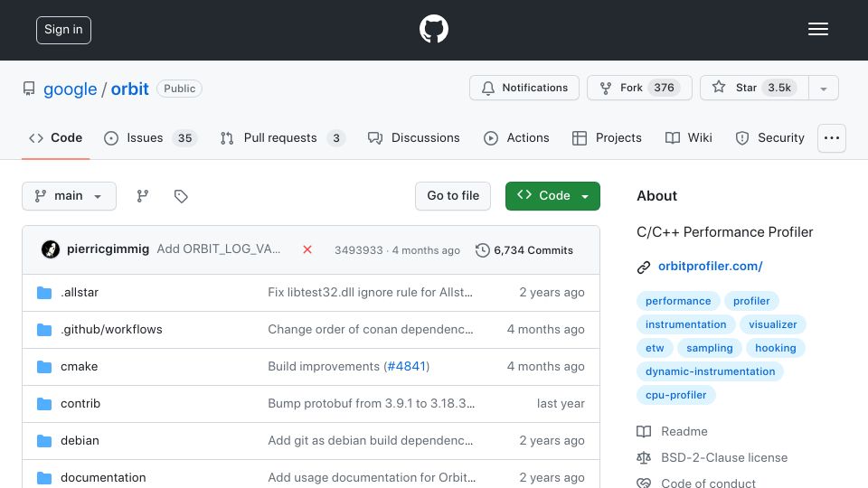The width and height of the screenshot is (868, 488).
Task: Switch to the Code tab
Action: click(55, 137)
